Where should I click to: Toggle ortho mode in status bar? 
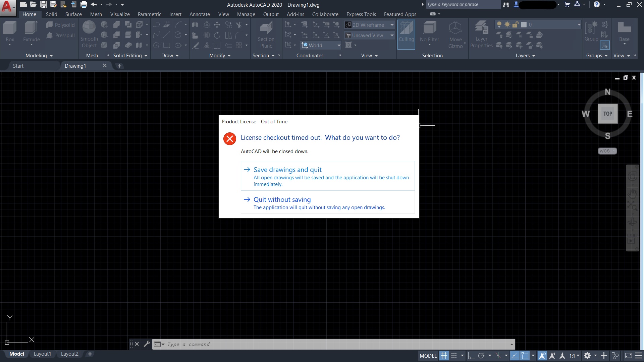(x=471, y=356)
